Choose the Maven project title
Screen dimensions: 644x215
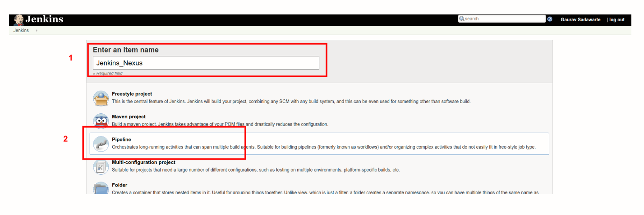(x=129, y=117)
